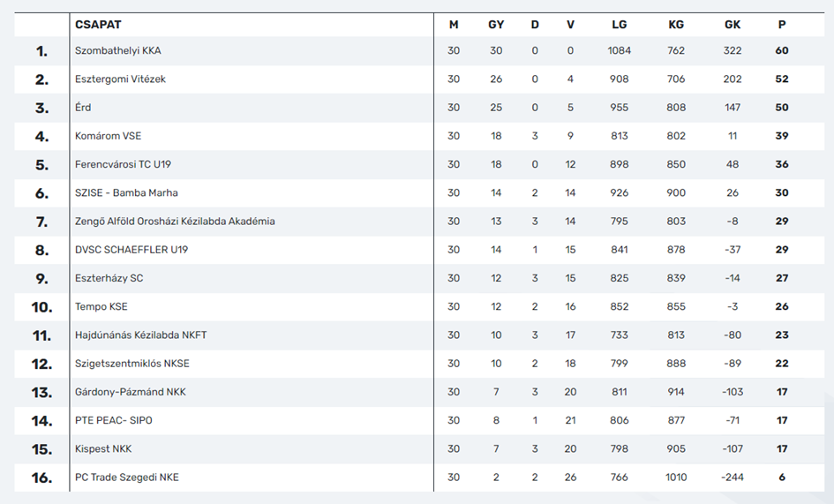The image size is (834, 504).
Task: Click the Szombathelyi KKA team name
Action: point(117,50)
